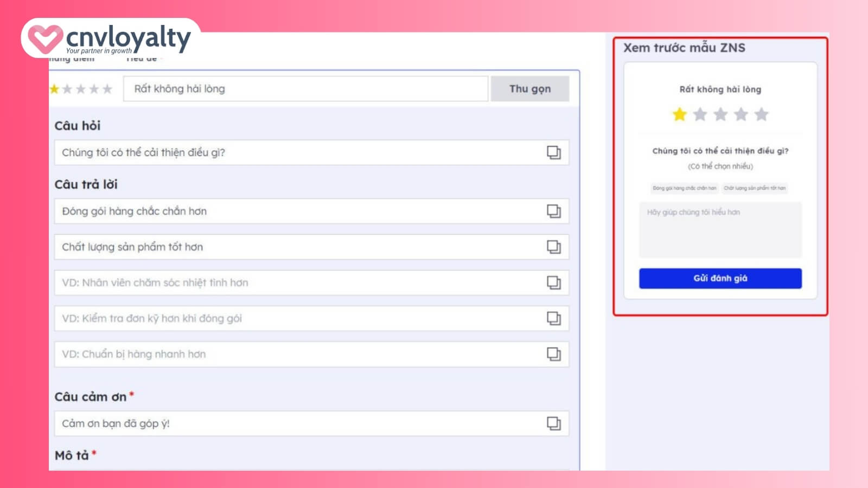
Task: Click 'Câu hỏi' section label
Action: pyautogui.click(x=78, y=126)
